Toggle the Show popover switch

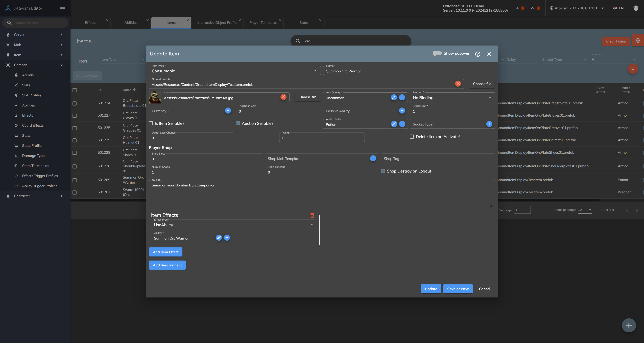(x=437, y=53)
